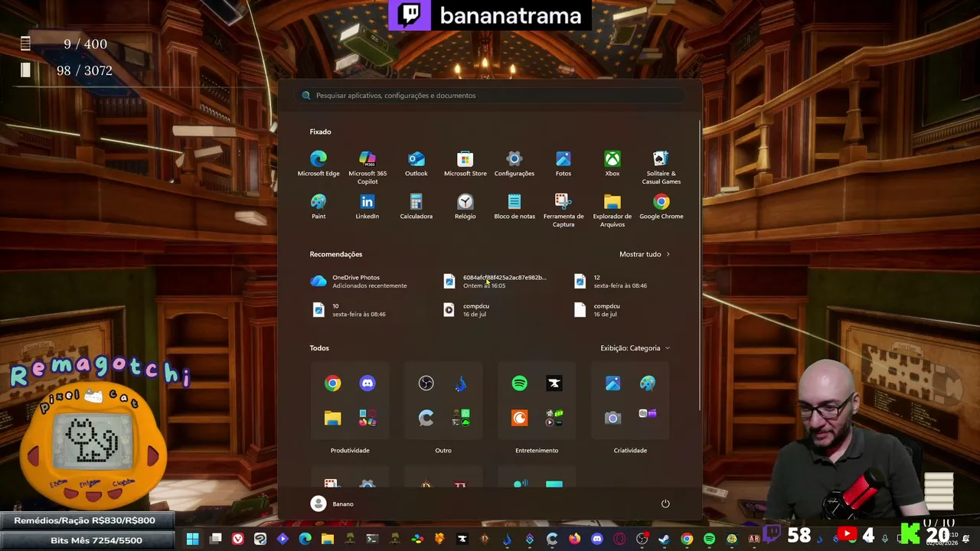Open Bloco de notas

click(x=514, y=207)
